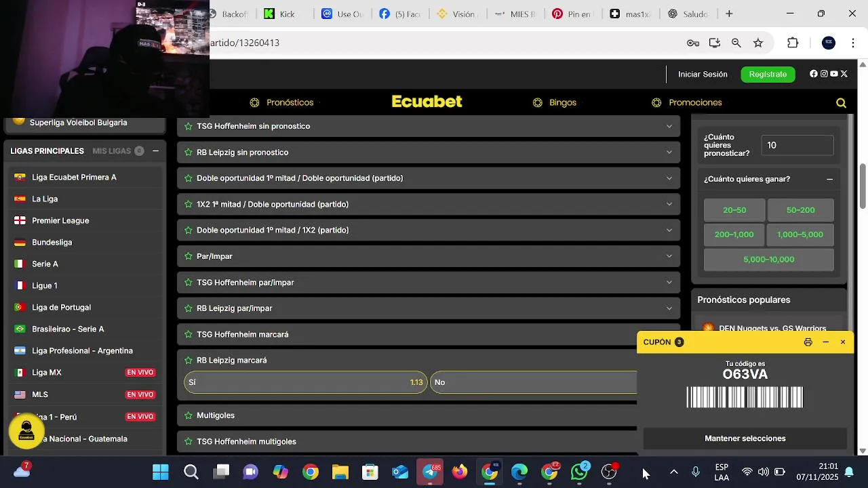Viewport: 868px width, 488px height.
Task: Click Iniciar Sesión
Action: pyautogui.click(x=703, y=74)
